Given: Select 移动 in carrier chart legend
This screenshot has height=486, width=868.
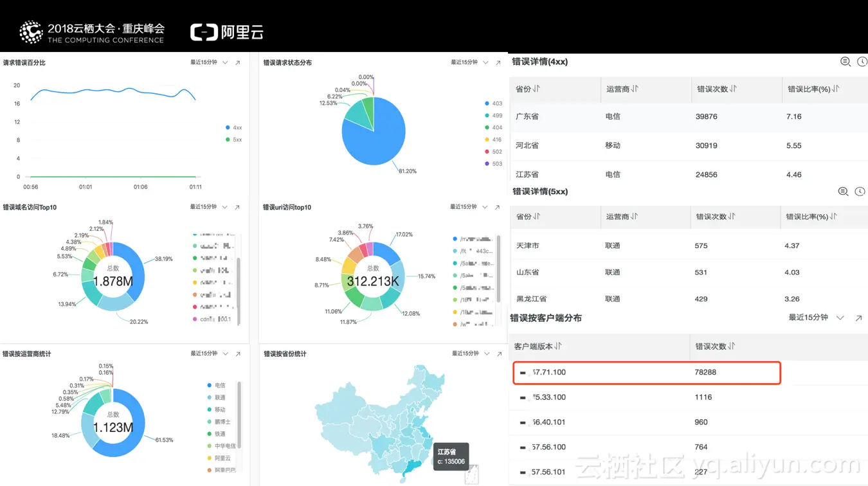Looking at the screenshot, I should (x=216, y=410).
